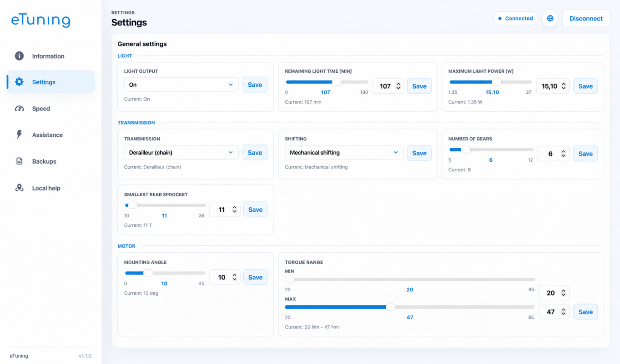Click the eTuning logo
This screenshot has height=364, width=620.
pos(40,20)
